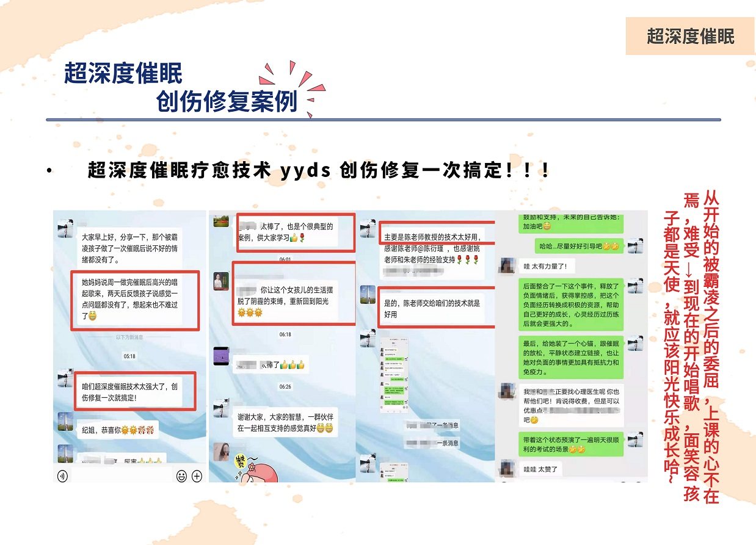Click the '超深度催眠' label at top right
The height and width of the screenshot is (545, 756).
pyautogui.click(x=690, y=37)
